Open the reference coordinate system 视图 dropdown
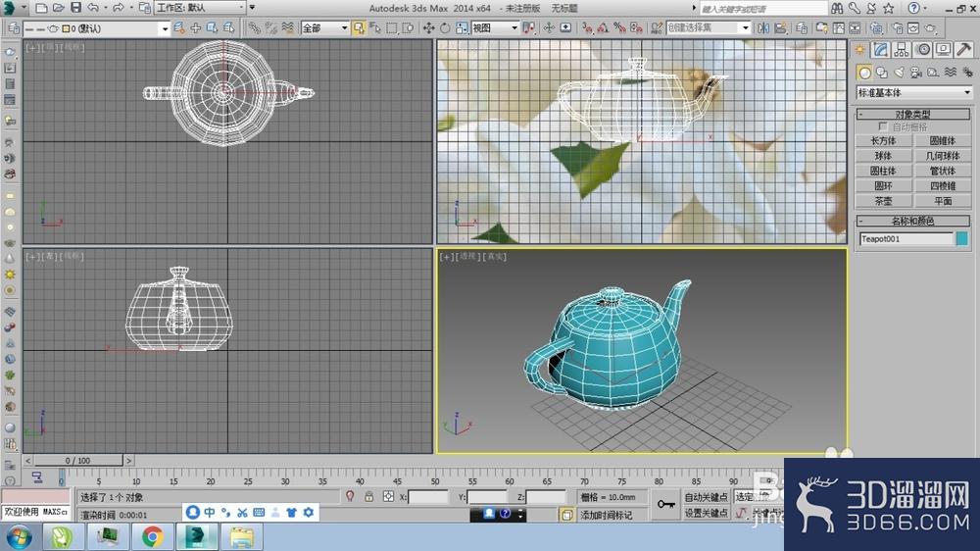Viewport: 980px width, 551px height. click(x=495, y=28)
